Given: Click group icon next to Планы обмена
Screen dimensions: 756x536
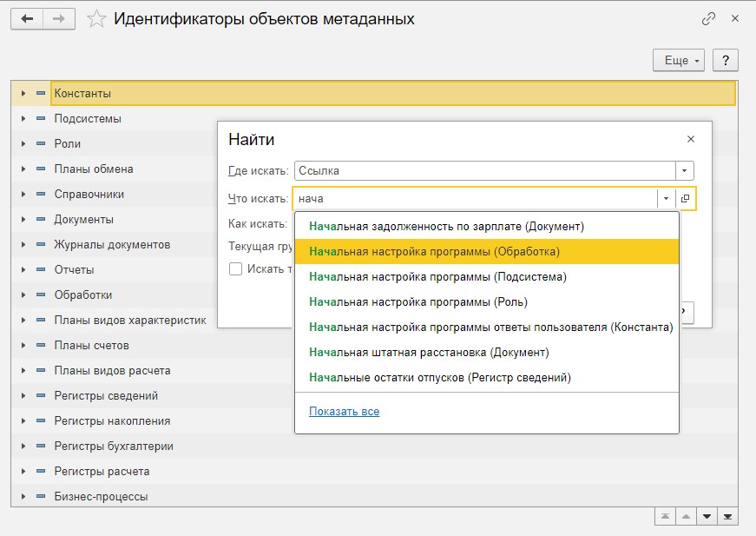Looking at the screenshot, I should click(41, 169).
